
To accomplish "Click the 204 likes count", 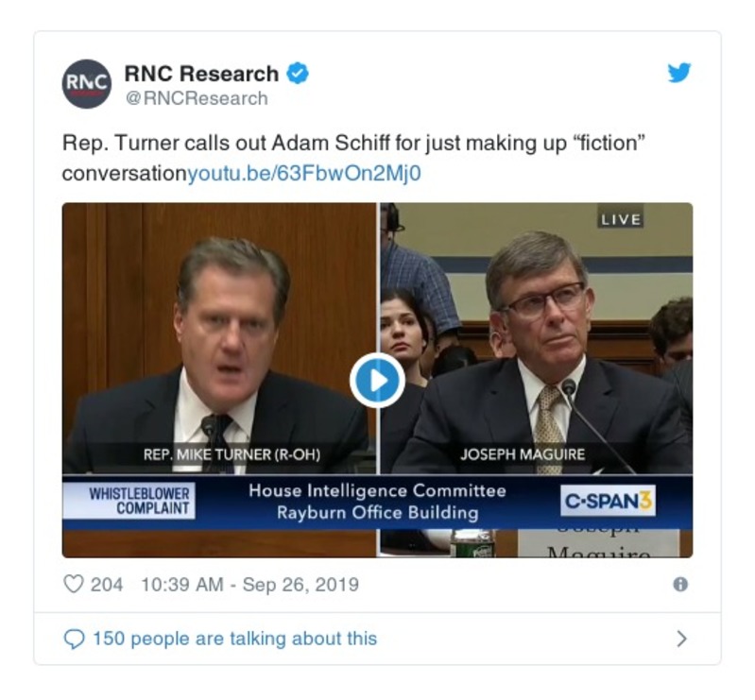I will [107, 585].
